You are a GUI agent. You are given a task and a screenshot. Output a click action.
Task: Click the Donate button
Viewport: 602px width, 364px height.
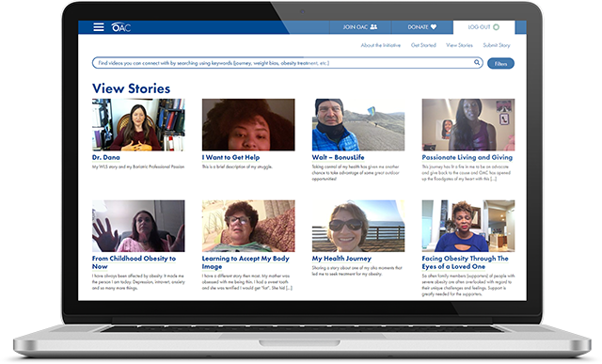[x=422, y=27]
